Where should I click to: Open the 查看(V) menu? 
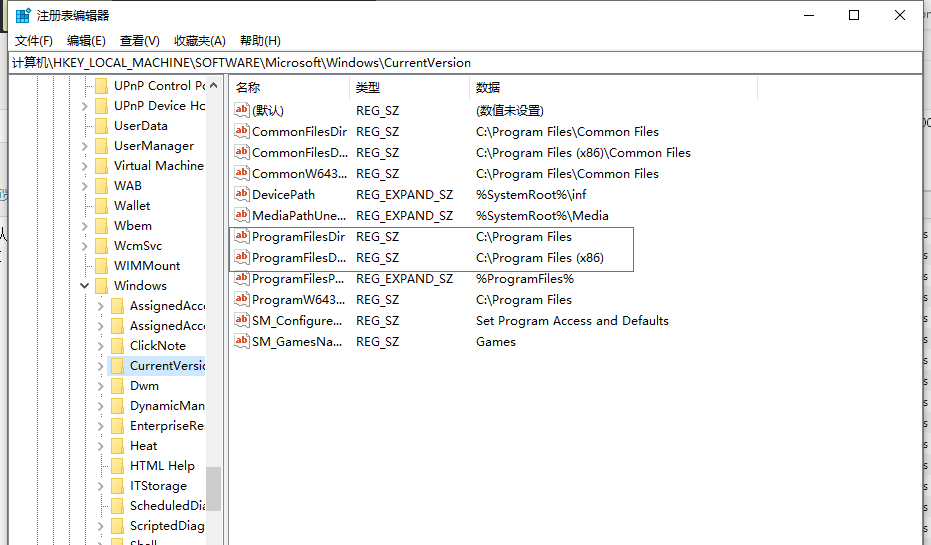click(140, 41)
